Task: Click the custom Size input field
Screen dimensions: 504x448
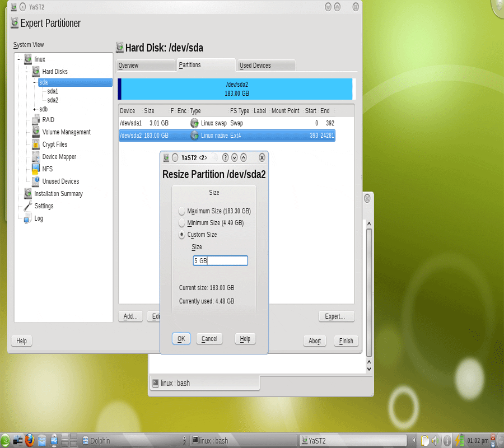Action: pyautogui.click(x=220, y=260)
